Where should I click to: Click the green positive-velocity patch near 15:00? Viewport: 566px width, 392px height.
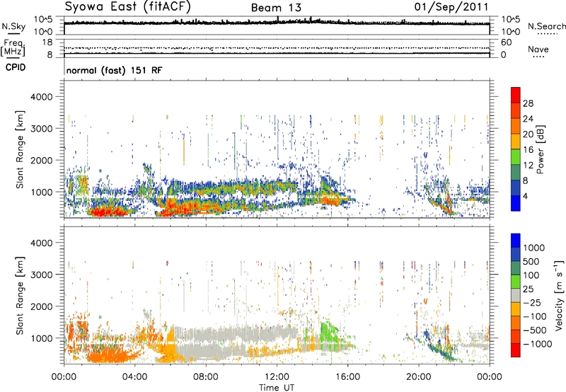[328, 333]
